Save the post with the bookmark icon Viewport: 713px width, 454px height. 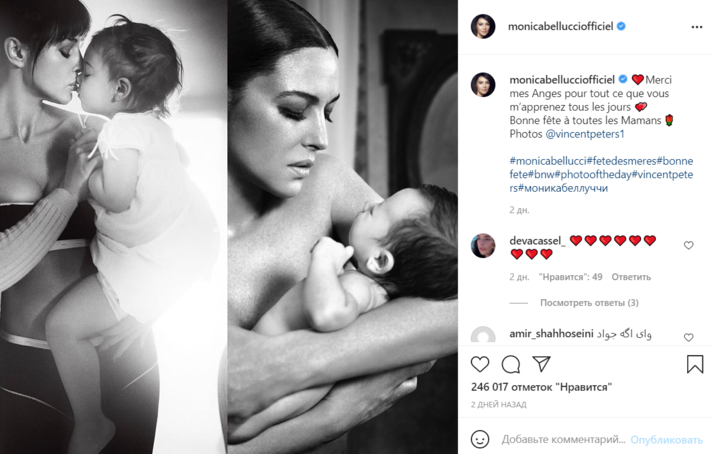[x=695, y=364]
